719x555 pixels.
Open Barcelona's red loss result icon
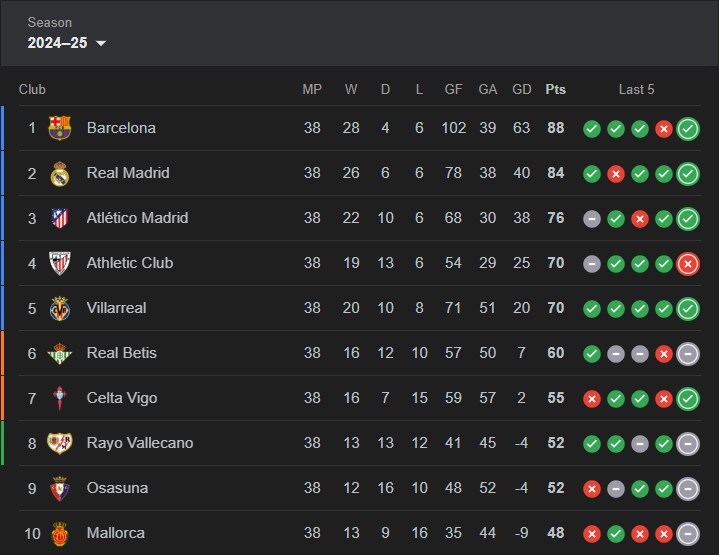[664, 129]
